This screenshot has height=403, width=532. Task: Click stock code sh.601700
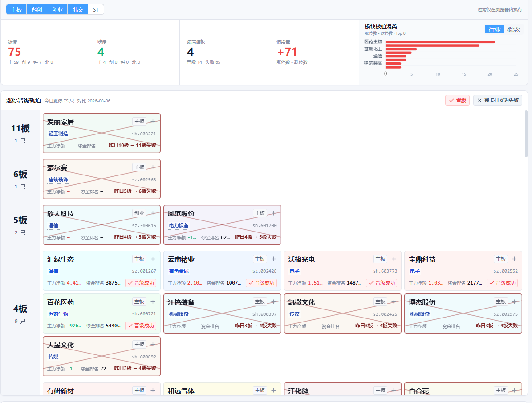(264, 225)
